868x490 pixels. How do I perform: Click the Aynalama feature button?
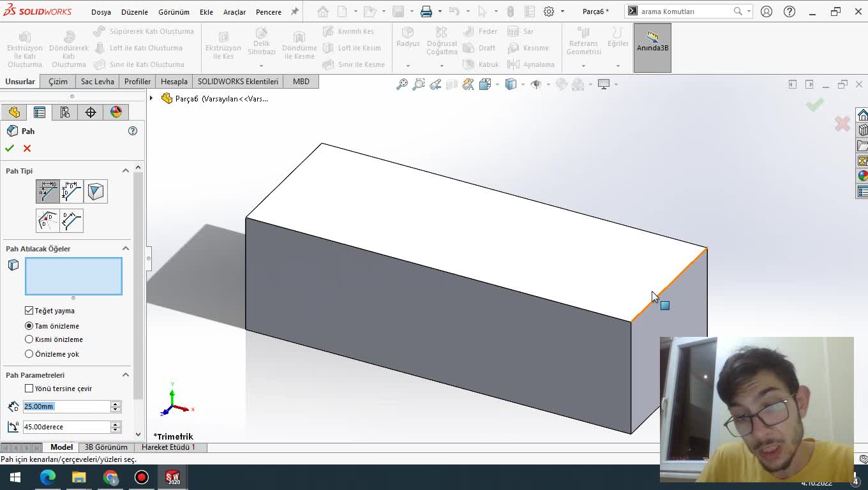[x=531, y=64]
